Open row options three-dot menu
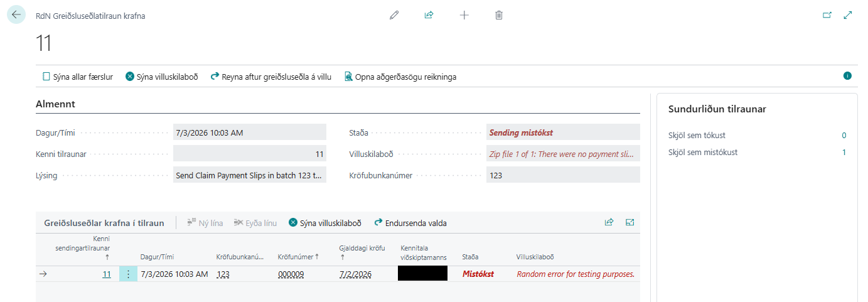 tap(128, 274)
